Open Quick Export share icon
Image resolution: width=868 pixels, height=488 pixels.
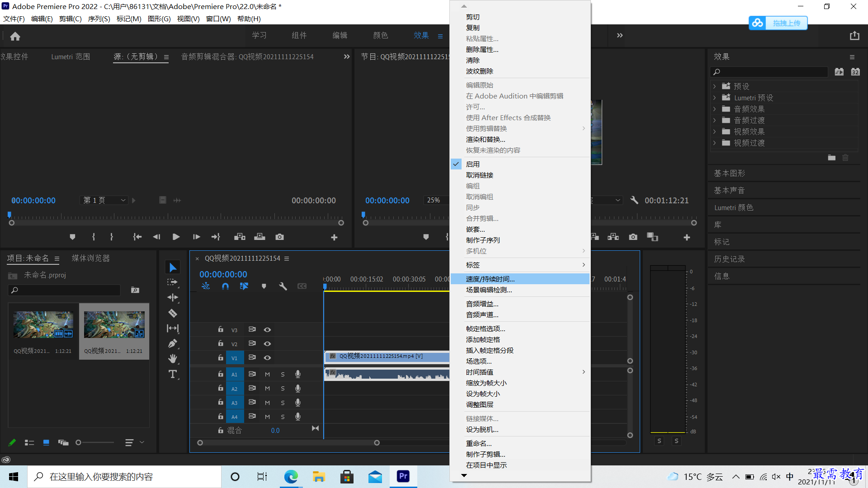tap(854, 36)
